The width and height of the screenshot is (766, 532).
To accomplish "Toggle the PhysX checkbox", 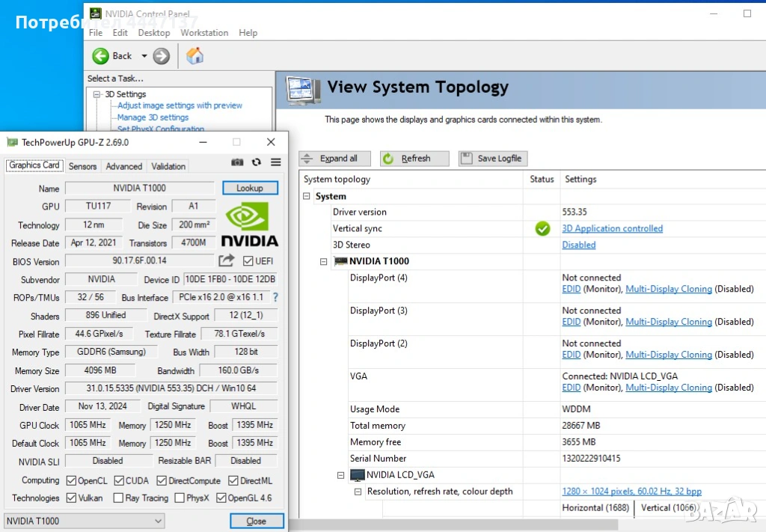I will coord(180,498).
